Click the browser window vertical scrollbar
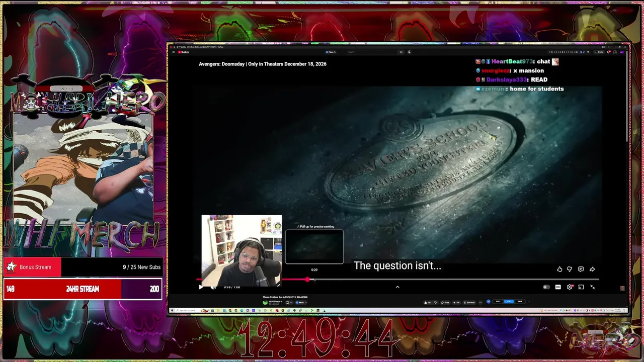The width and height of the screenshot is (644, 362). point(626,96)
